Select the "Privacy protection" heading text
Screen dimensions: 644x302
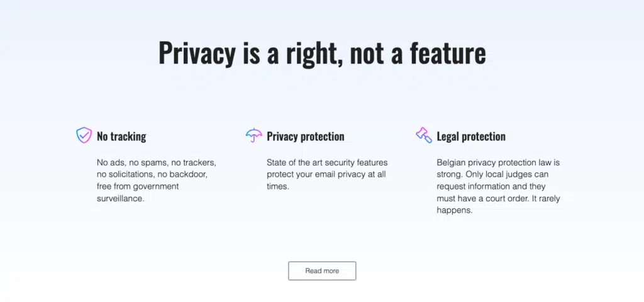click(x=305, y=137)
